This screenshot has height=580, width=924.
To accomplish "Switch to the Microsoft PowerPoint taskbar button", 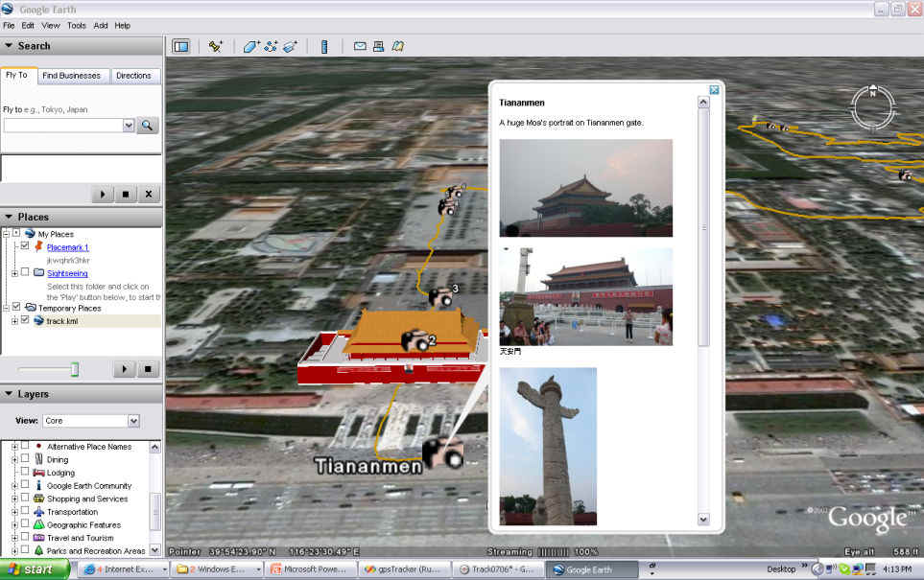I will pyautogui.click(x=311, y=569).
